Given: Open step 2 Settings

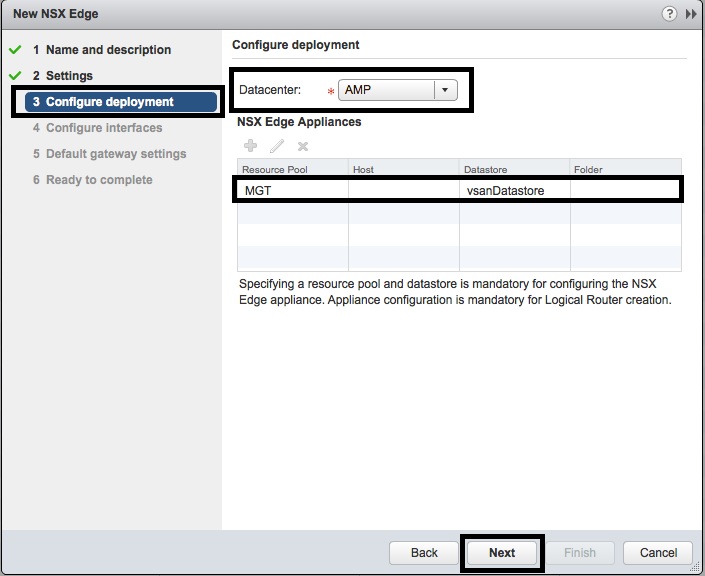Looking at the screenshot, I should click(x=69, y=76).
